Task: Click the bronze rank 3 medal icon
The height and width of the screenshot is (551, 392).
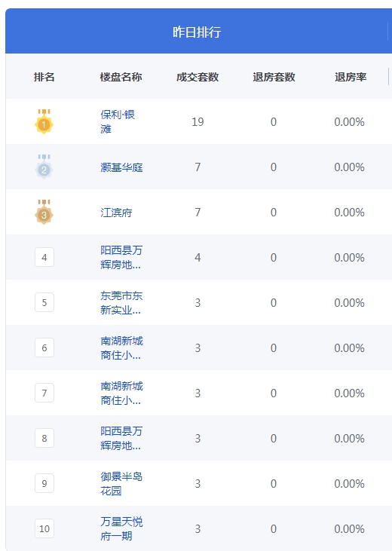Action: [44, 212]
